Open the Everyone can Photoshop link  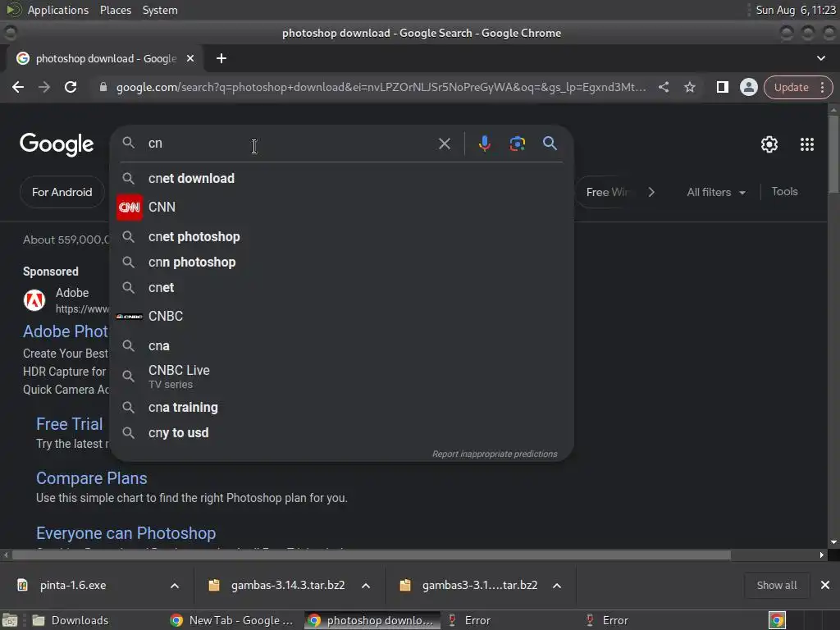coord(126,533)
